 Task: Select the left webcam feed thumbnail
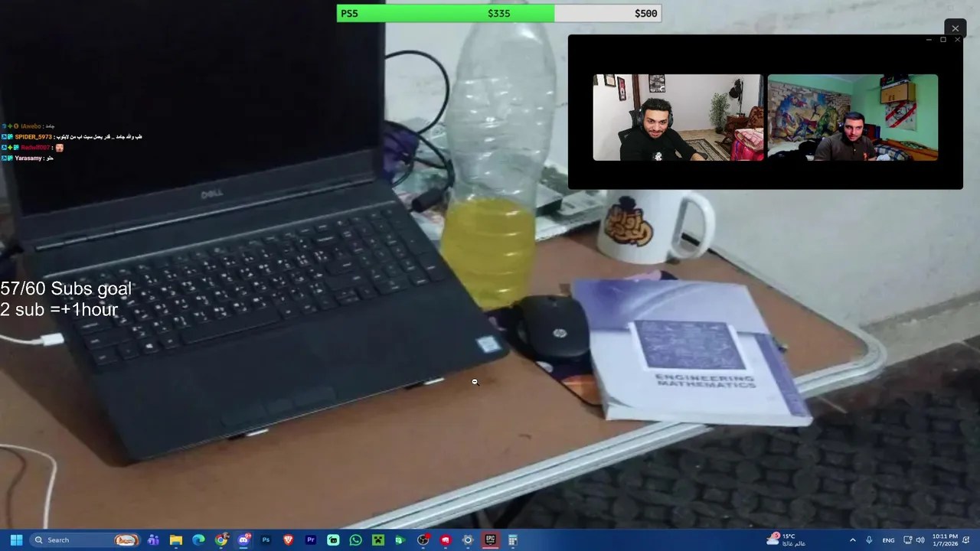pyautogui.click(x=678, y=117)
